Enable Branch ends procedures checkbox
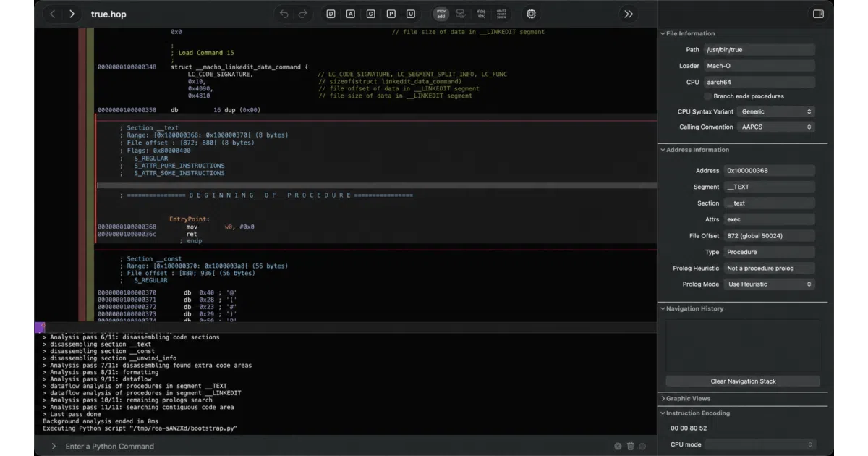 click(x=707, y=96)
